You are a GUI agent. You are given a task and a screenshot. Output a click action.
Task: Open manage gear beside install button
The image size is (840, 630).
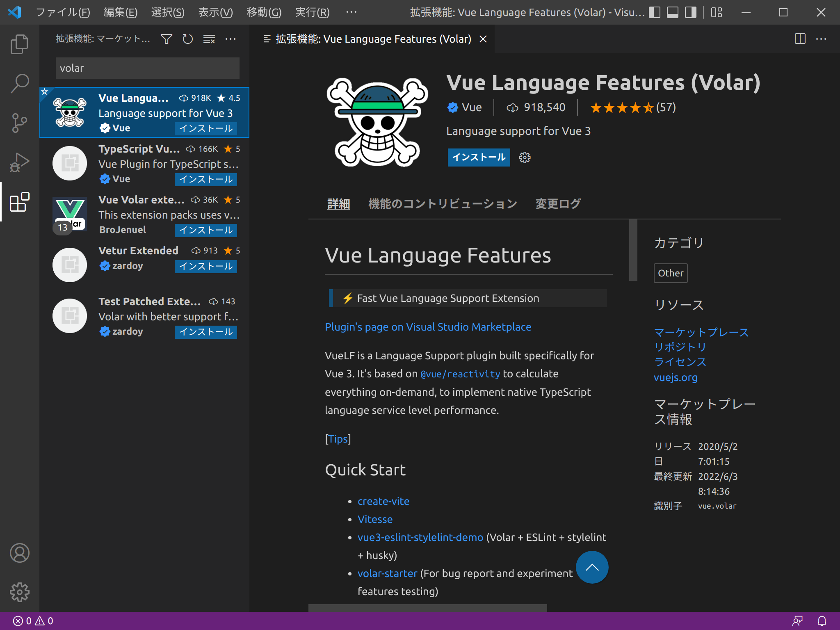tap(525, 157)
